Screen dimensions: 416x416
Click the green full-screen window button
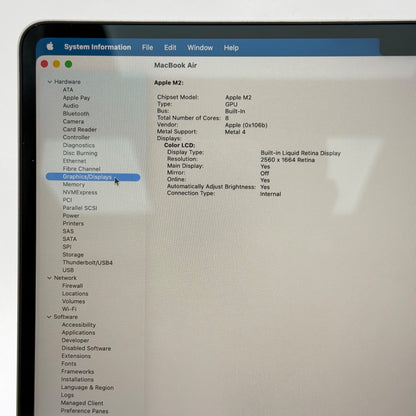pyautogui.click(x=69, y=64)
